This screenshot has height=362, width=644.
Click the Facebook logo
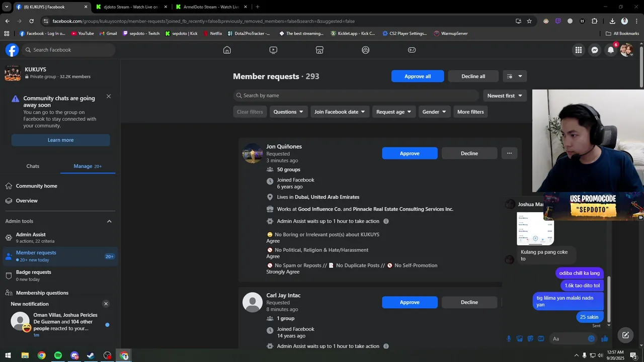tap(12, 50)
